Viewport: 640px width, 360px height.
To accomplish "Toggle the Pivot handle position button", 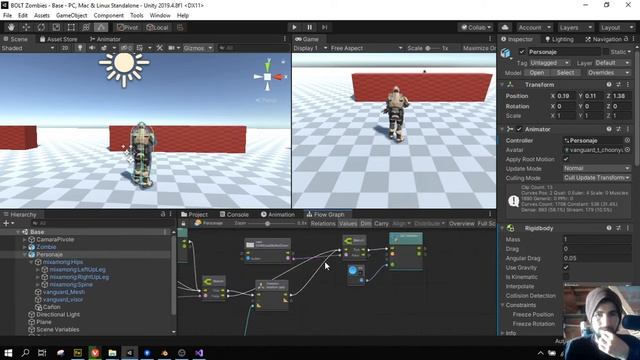I will 128,27.
